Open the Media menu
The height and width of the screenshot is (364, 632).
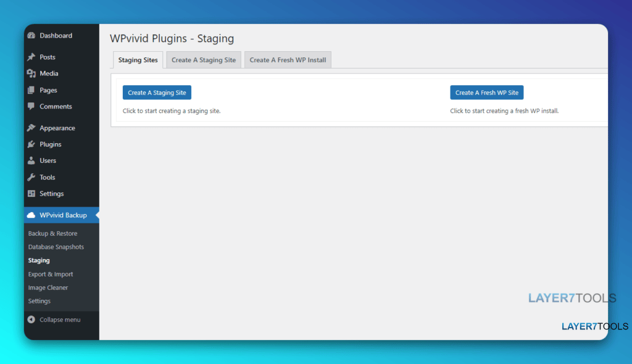click(49, 73)
